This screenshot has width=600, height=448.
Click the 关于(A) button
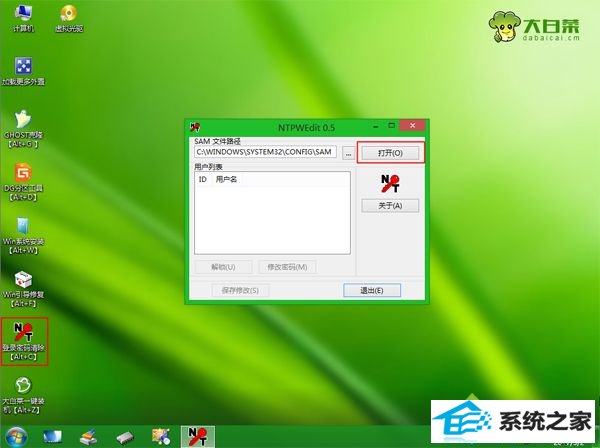(390, 205)
